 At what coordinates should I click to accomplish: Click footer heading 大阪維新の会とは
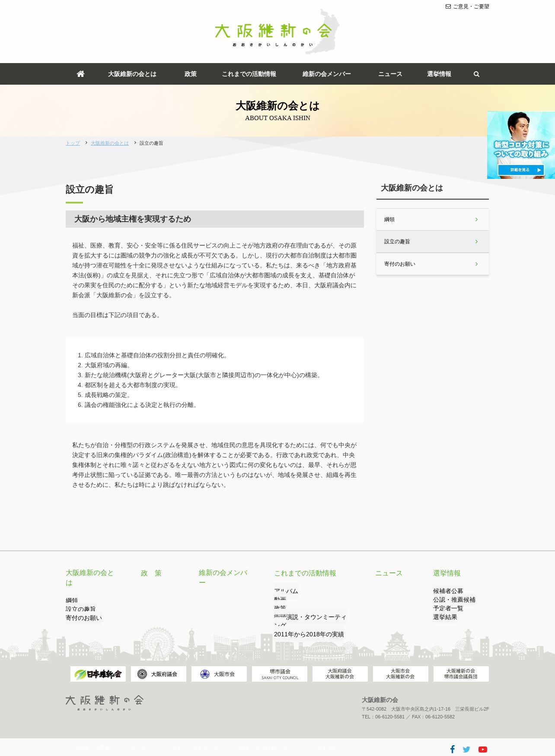click(89, 578)
